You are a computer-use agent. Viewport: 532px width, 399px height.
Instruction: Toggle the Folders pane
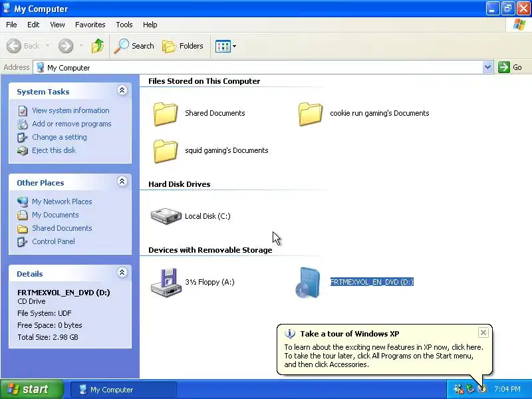(x=183, y=46)
